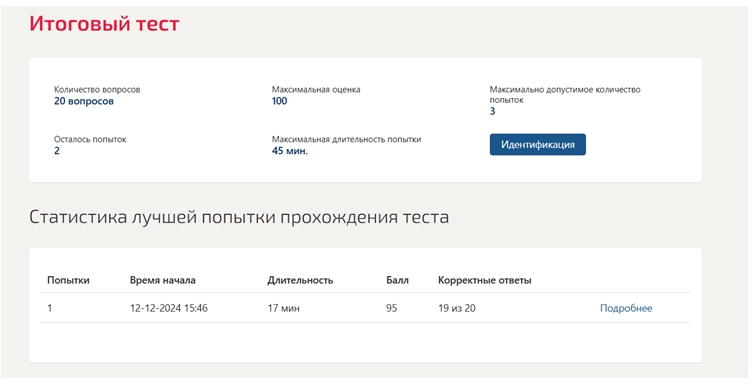Click the 19 из 20 result cell
Screen dimensions: 755x388
click(456, 308)
